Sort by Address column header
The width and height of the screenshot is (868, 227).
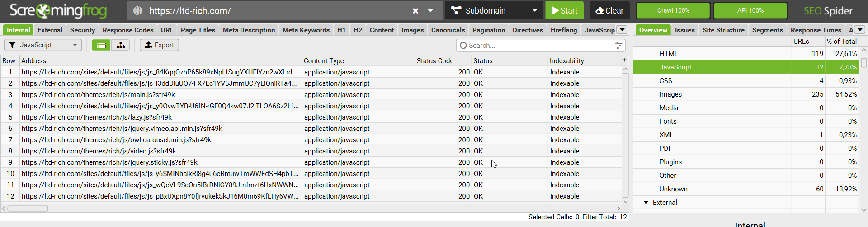coord(160,60)
